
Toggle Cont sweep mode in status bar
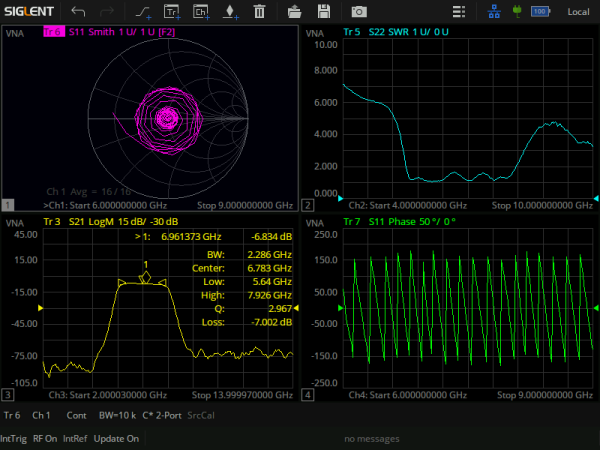coord(76,414)
